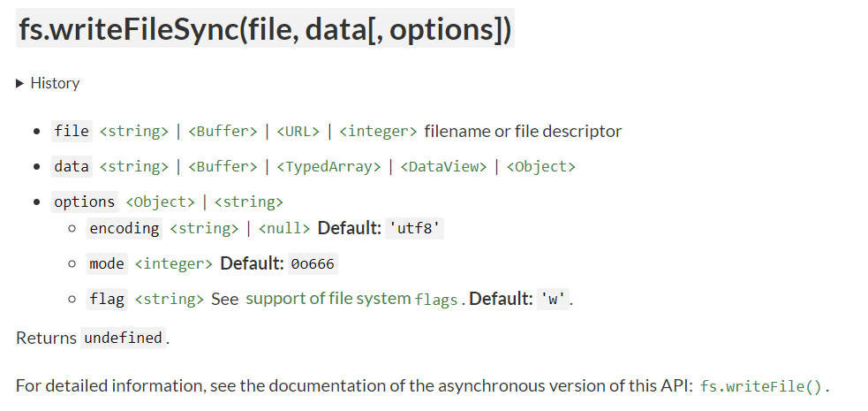
Task: Click the undefined return value code
Action: [123, 338]
